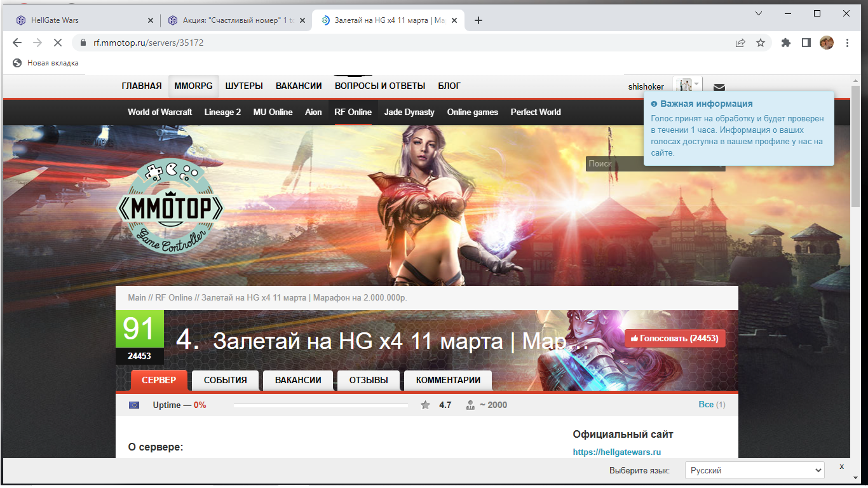Image resolution: width=868 pixels, height=488 pixels.
Task: Stop loading the page
Action: (58, 43)
